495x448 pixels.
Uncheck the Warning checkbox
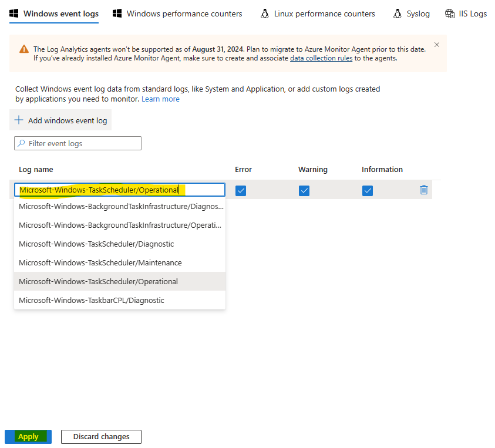[x=304, y=191]
